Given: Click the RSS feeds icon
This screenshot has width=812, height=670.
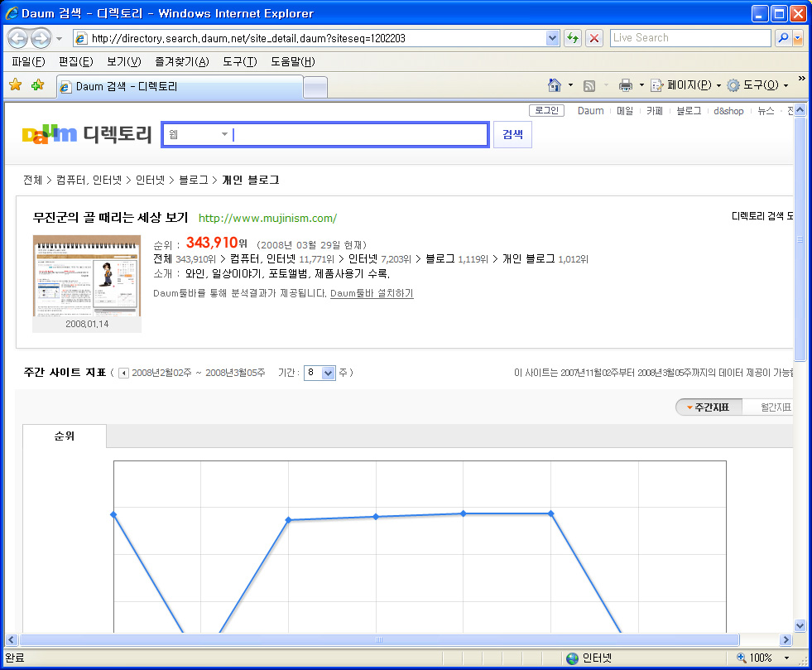Looking at the screenshot, I should coord(589,85).
